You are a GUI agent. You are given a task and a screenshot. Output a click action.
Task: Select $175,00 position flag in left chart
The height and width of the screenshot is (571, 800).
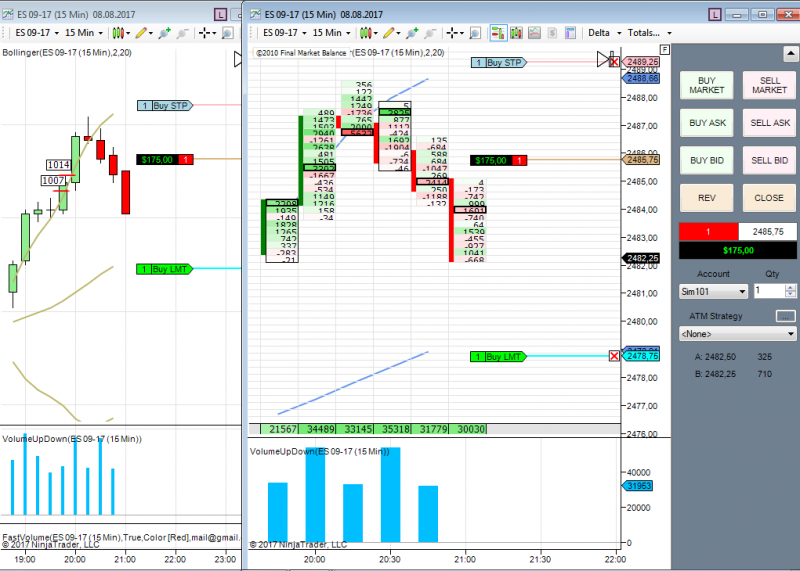165,160
